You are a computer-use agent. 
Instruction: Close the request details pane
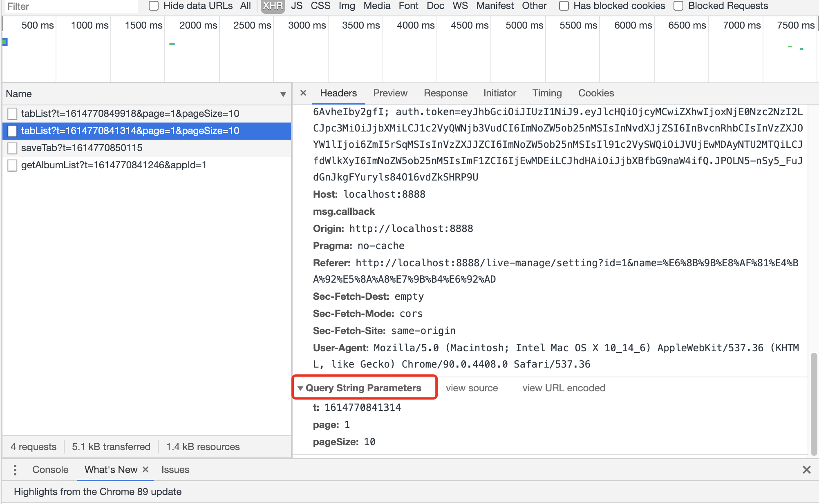pyautogui.click(x=303, y=93)
